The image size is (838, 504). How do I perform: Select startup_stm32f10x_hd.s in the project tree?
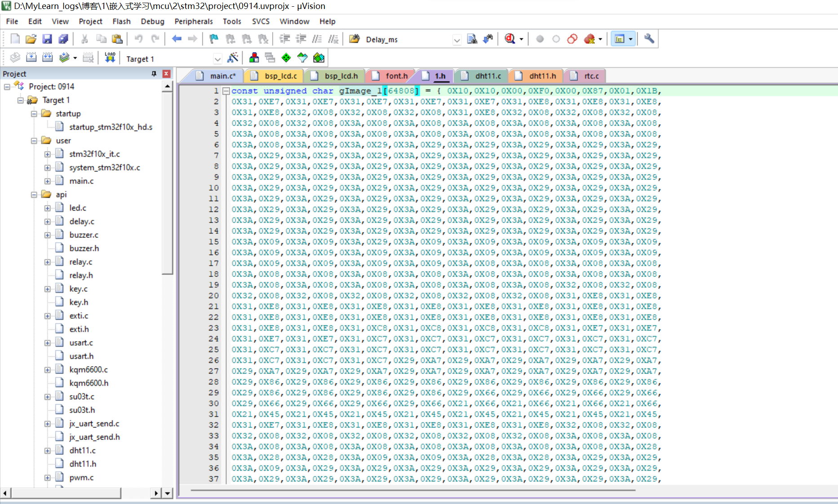point(111,127)
